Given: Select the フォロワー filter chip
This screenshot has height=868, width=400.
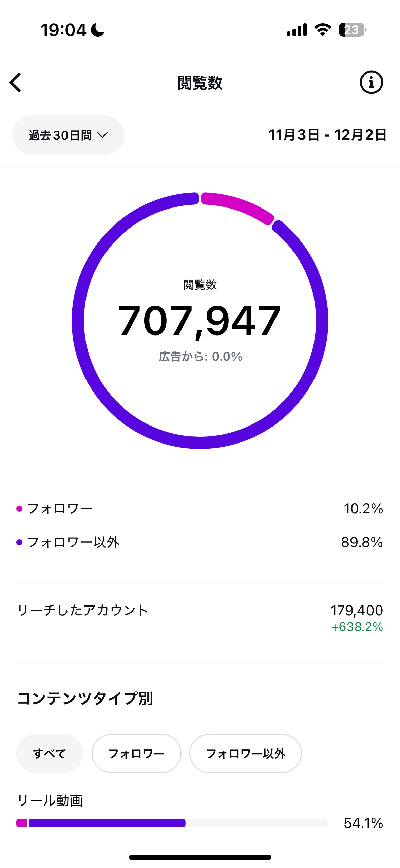Looking at the screenshot, I should (x=136, y=753).
